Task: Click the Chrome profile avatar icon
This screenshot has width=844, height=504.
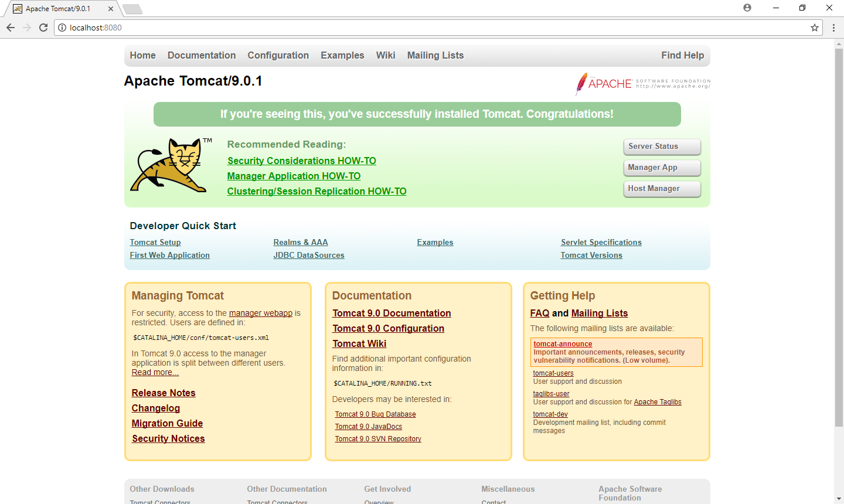Action: [x=747, y=7]
